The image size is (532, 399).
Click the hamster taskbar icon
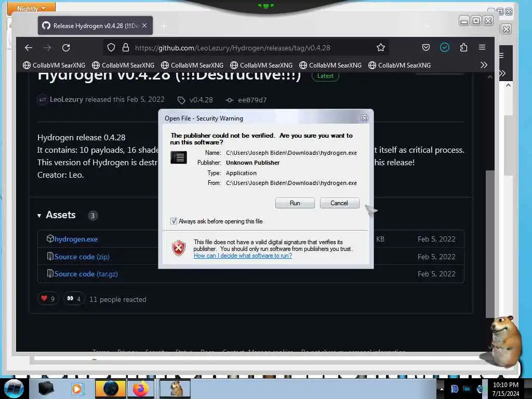tap(176, 389)
